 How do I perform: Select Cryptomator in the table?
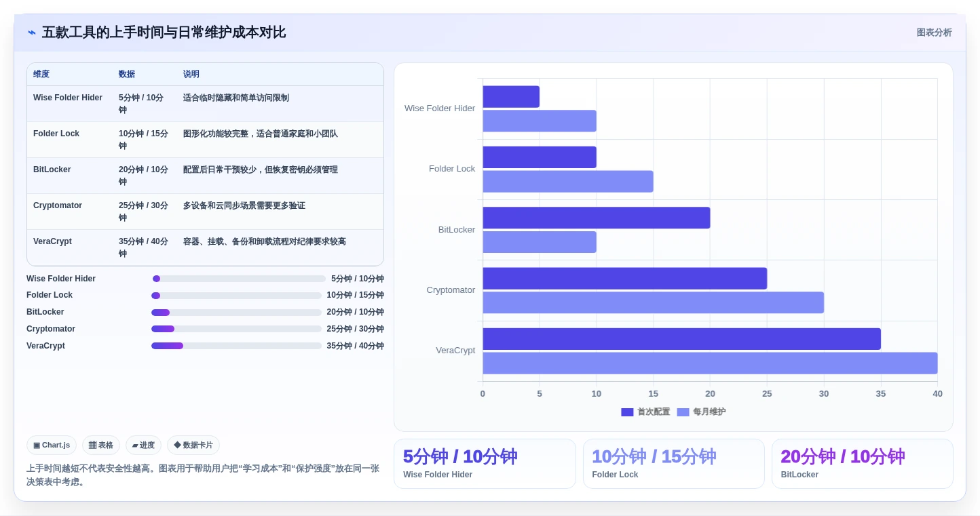[58, 205]
